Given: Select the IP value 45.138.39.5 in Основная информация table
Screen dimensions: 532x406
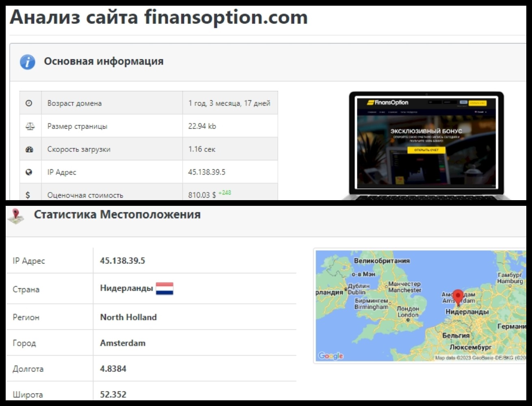Looking at the screenshot, I should (x=206, y=172).
